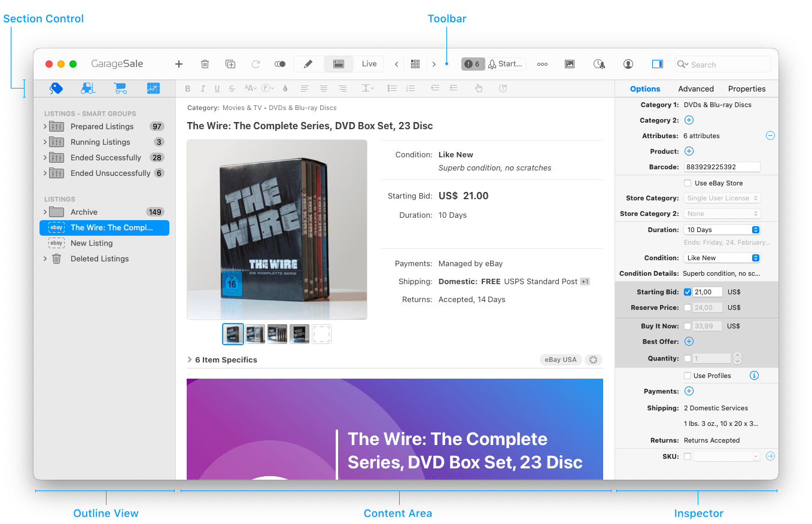Open the orders section with the shopping cart icon

click(120, 89)
